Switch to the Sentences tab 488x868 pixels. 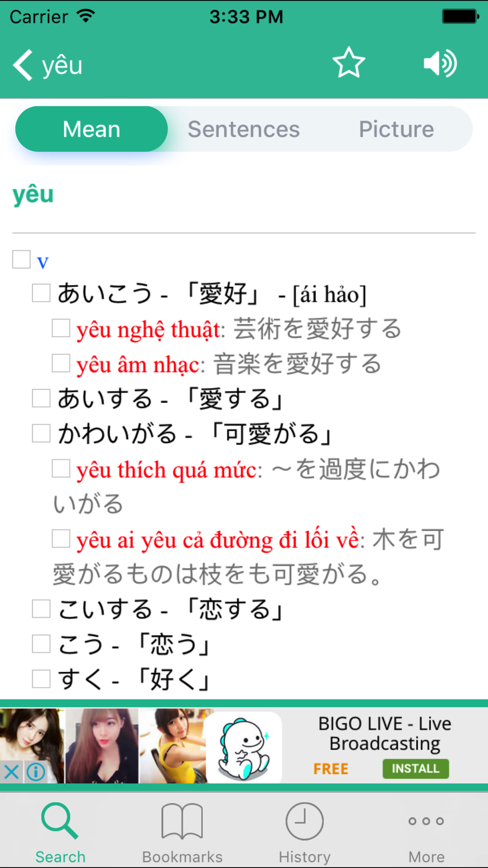tap(244, 129)
